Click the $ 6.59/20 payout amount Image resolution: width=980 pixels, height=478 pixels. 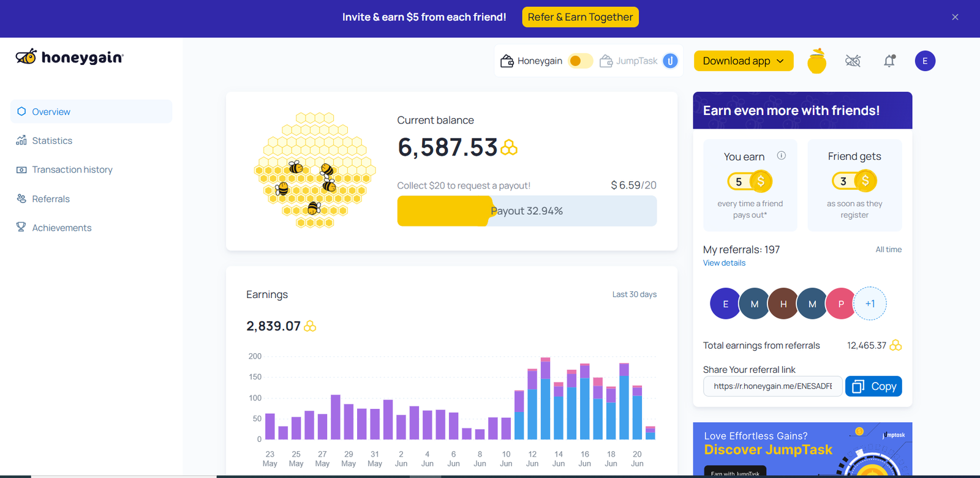pyautogui.click(x=633, y=185)
